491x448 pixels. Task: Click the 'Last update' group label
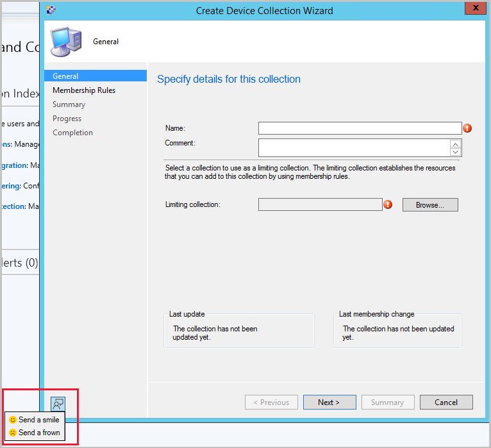pos(187,313)
